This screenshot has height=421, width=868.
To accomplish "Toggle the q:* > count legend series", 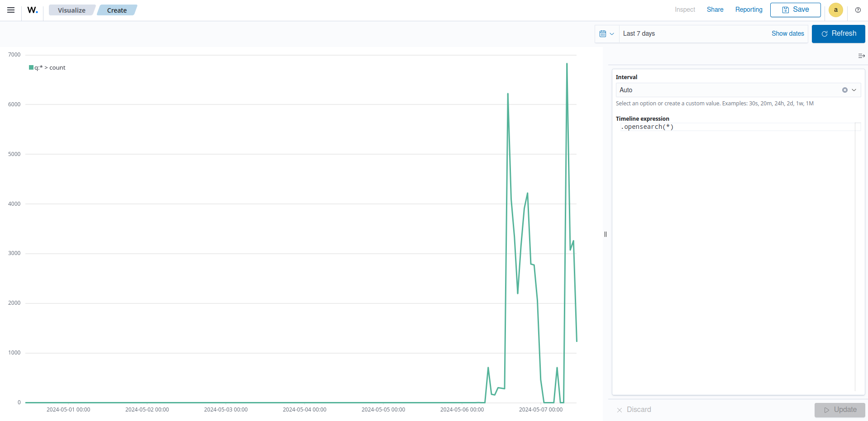I will (31, 67).
